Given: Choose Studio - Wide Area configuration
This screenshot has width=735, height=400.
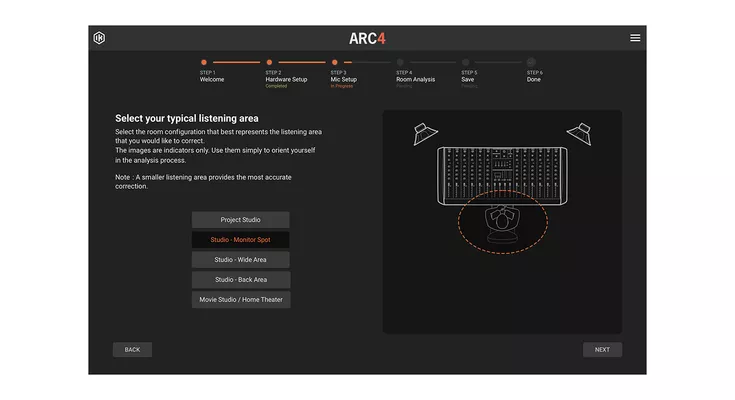Looking at the screenshot, I should coord(240,260).
